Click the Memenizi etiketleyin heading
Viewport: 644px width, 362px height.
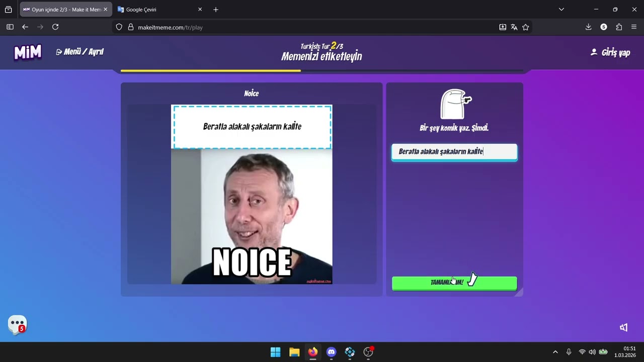321,56
